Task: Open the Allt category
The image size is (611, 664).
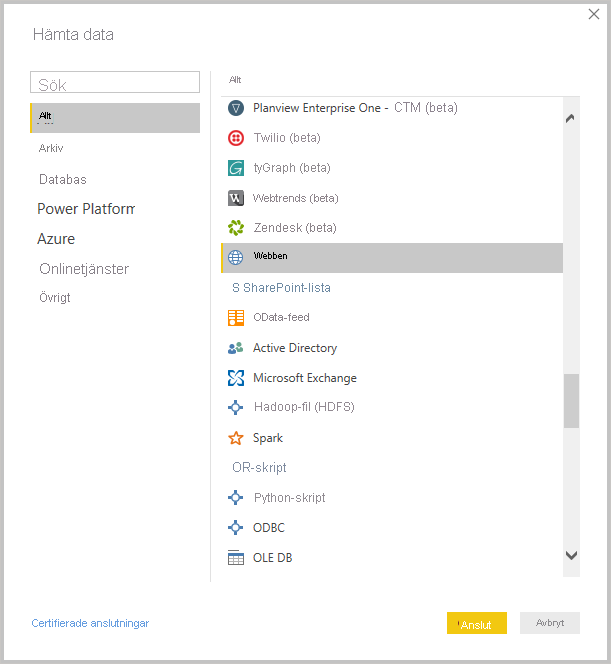Action: 115,118
